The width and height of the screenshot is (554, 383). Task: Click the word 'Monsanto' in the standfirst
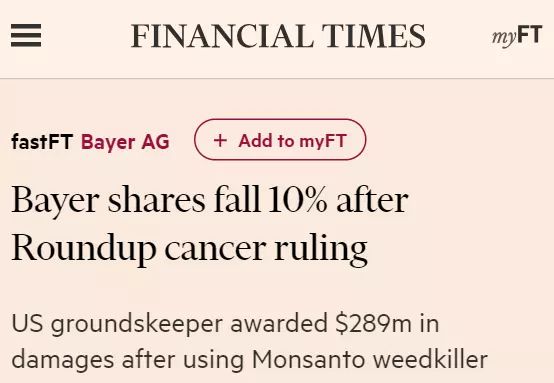(x=308, y=359)
